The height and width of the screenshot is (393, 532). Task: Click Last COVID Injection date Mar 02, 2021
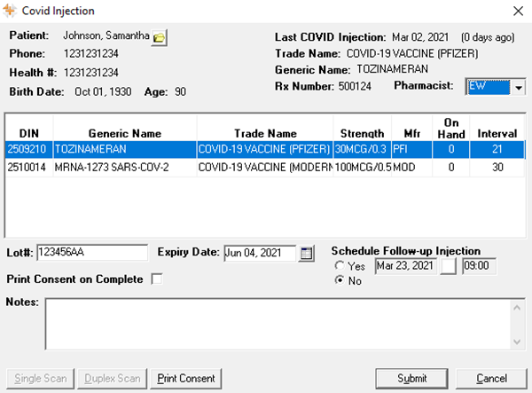click(x=420, y=37)
